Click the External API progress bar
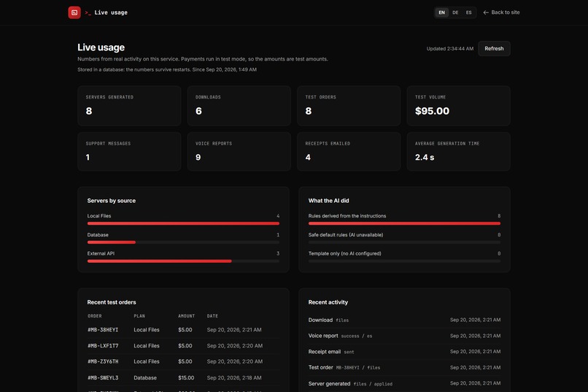The image size is (588, 392). [183, 261]
